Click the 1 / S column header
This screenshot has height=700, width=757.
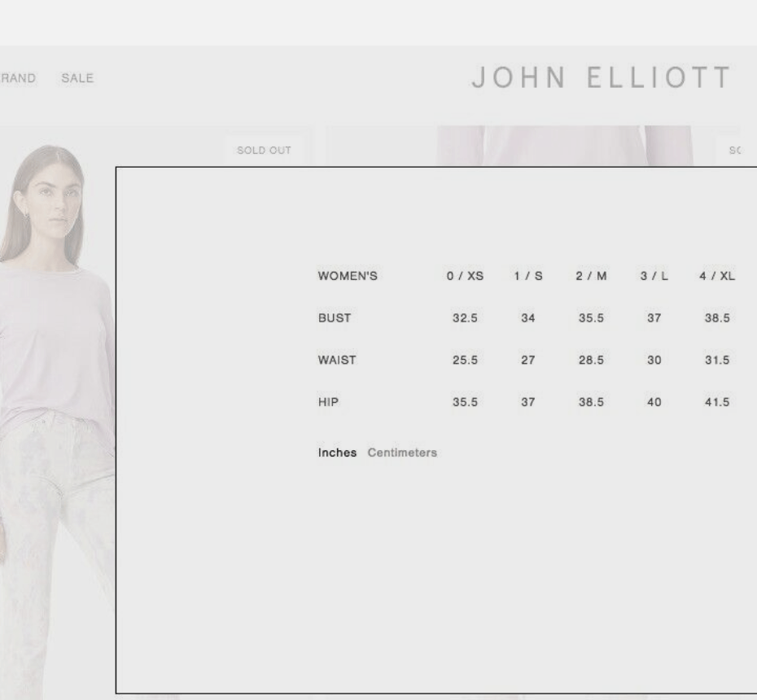528,276
